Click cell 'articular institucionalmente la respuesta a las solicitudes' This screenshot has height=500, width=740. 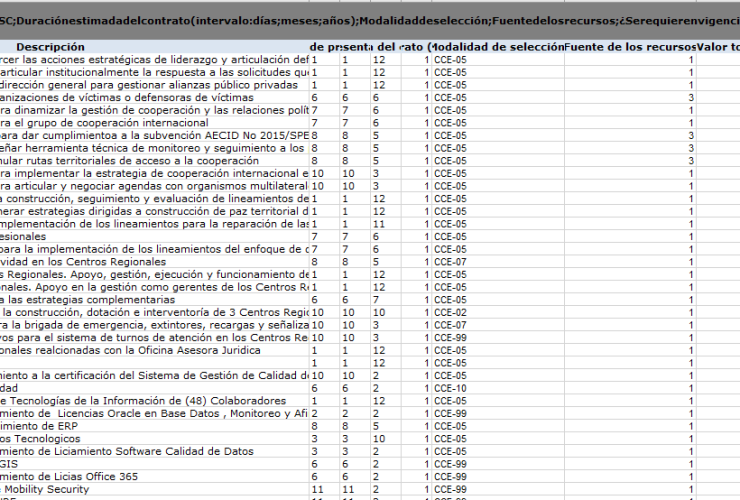click(x=155, y=72)
